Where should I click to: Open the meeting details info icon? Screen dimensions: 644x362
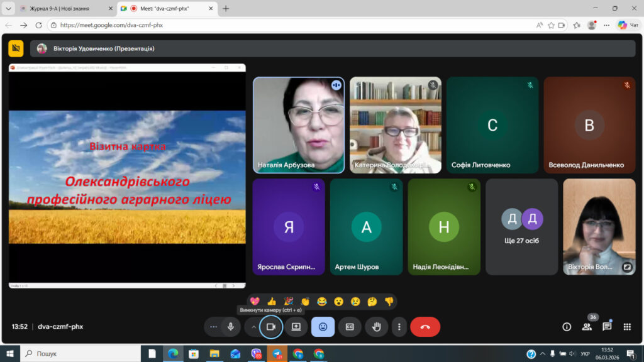click(x=567, y=327)
